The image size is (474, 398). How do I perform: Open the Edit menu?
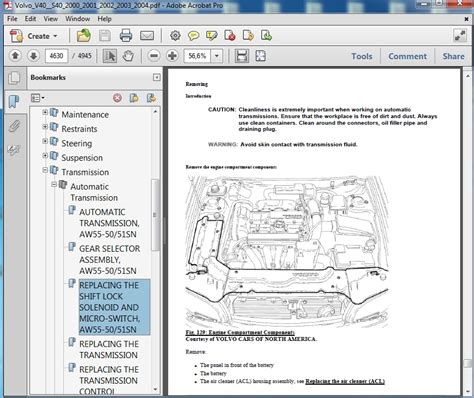point(30,19)
